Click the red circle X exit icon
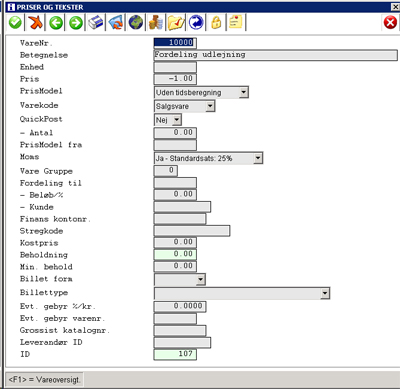This screenshot has width=400, height=389. [x=390, y=23]
